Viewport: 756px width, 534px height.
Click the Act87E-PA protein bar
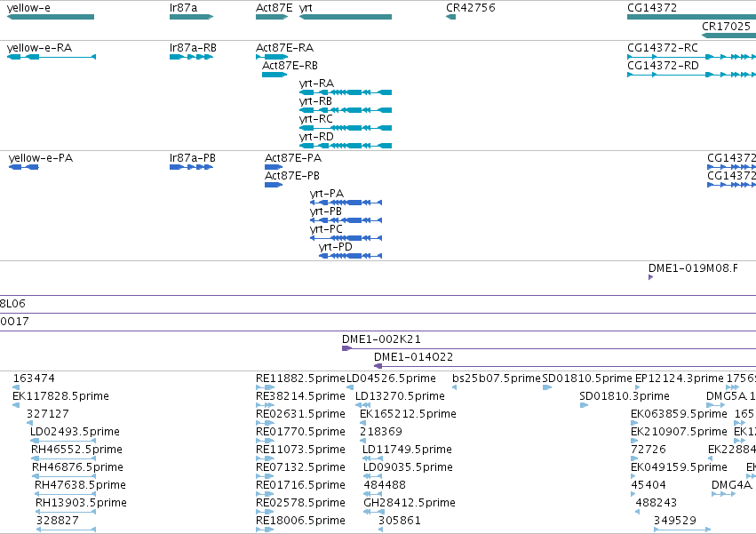(274, 167)
